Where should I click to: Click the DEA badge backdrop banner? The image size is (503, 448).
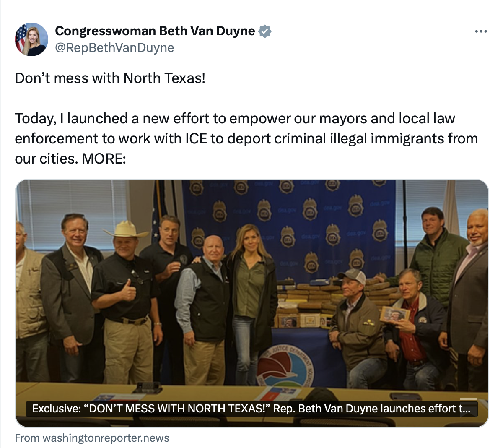point(289,227)
